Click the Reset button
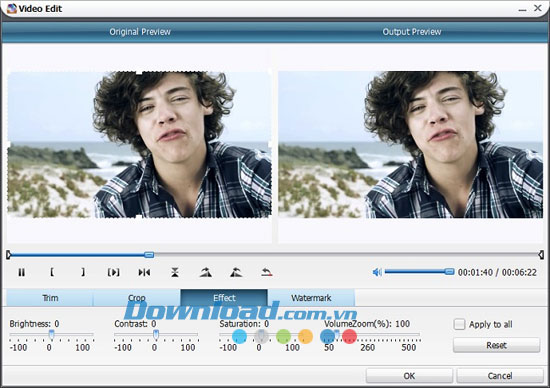Viewport: 550px width, 388px height. point(496,345)
